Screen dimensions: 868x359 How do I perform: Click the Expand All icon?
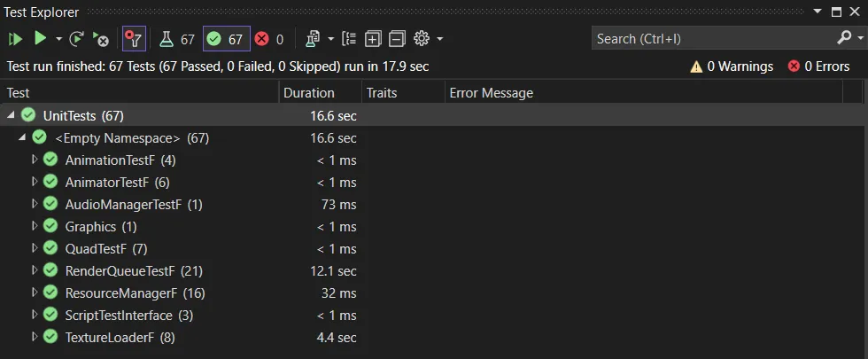coord(373,39)
